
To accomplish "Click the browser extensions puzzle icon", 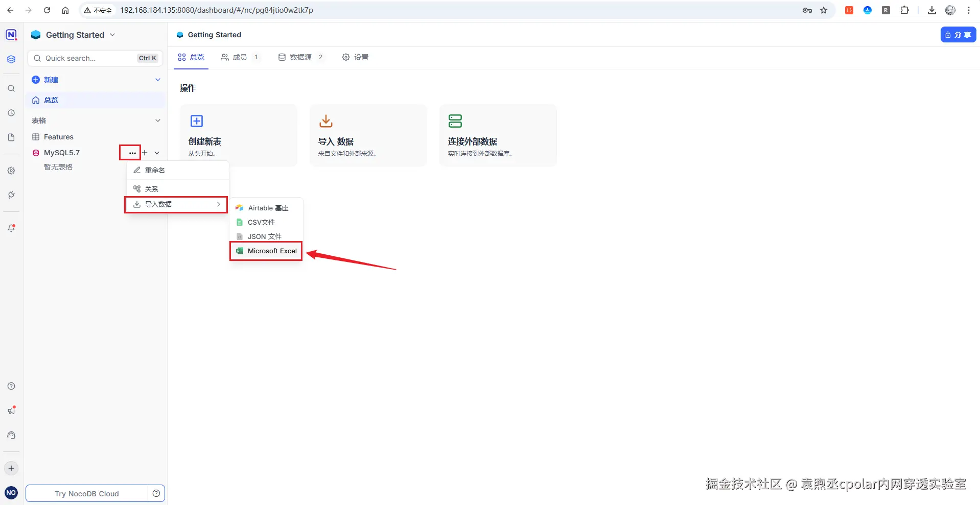I will pos(904,10).
